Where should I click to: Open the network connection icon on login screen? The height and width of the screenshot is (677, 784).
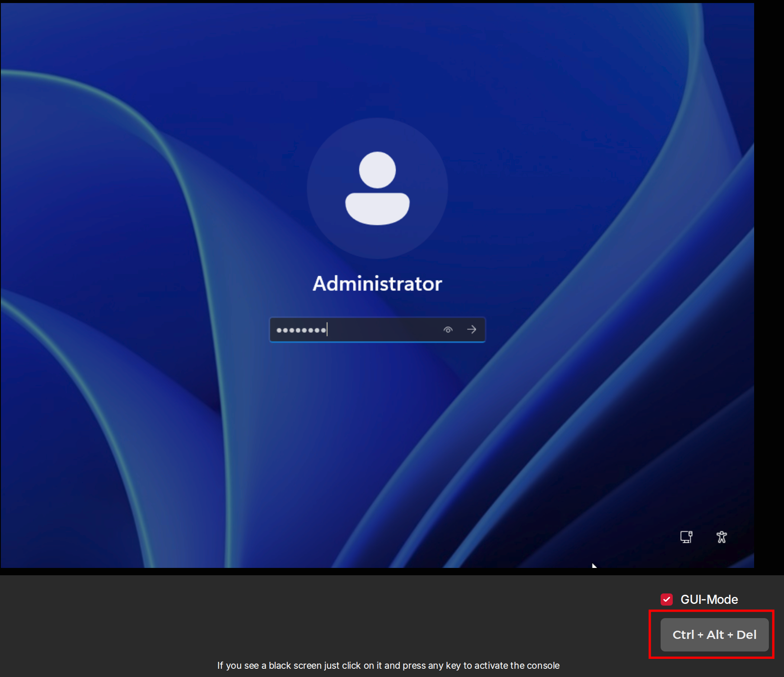pos(686,537)
